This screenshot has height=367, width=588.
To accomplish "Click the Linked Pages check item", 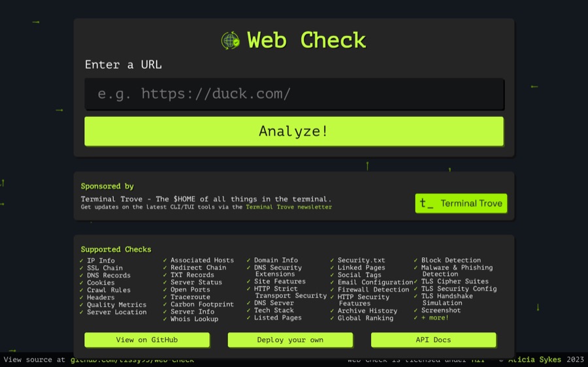I will [x=361, y=267].
